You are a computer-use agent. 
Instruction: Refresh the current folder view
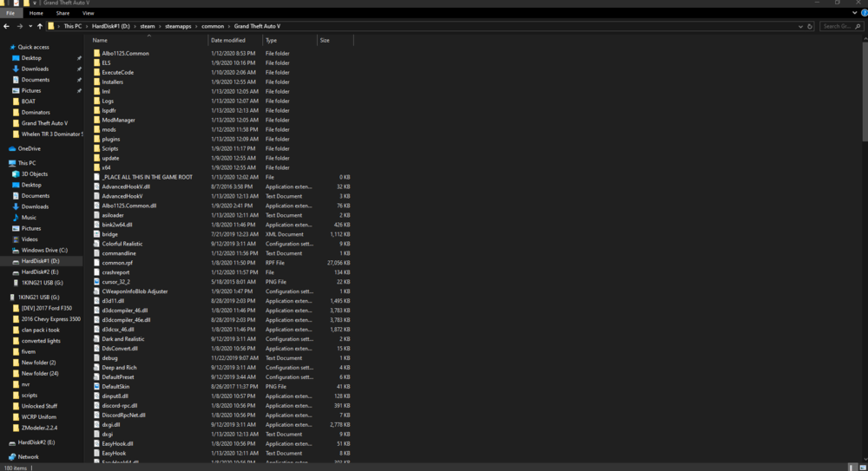(810, 26)
